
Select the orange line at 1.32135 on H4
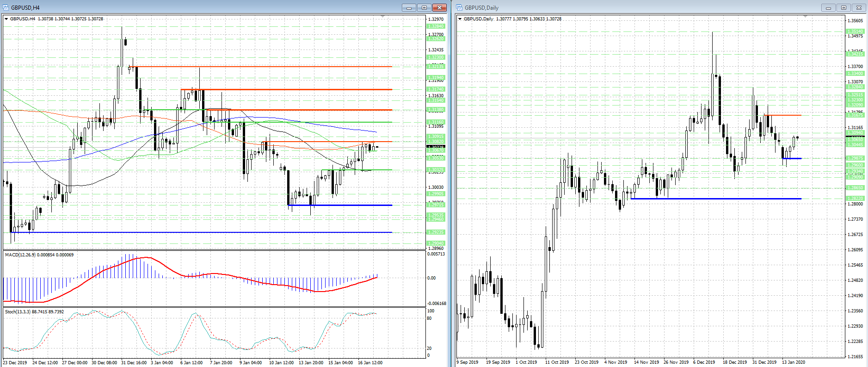click(x=261, y=67)
